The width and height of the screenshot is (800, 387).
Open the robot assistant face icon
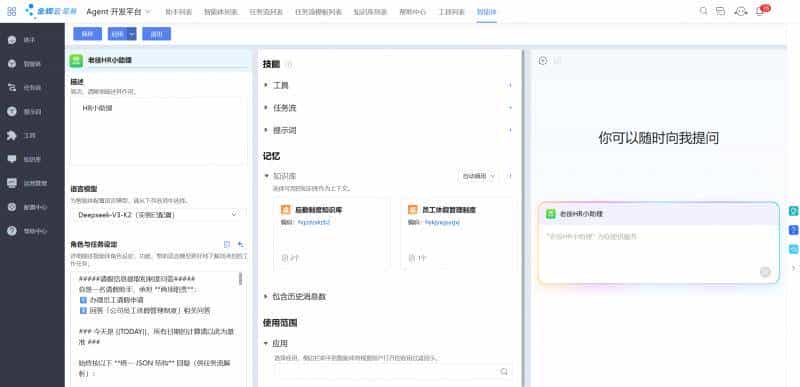click(741, 11)
